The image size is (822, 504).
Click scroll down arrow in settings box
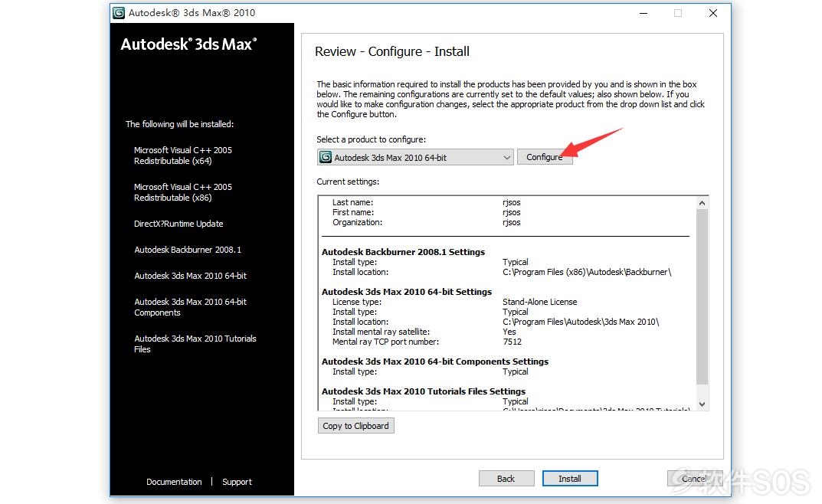[x=702, y=404]
